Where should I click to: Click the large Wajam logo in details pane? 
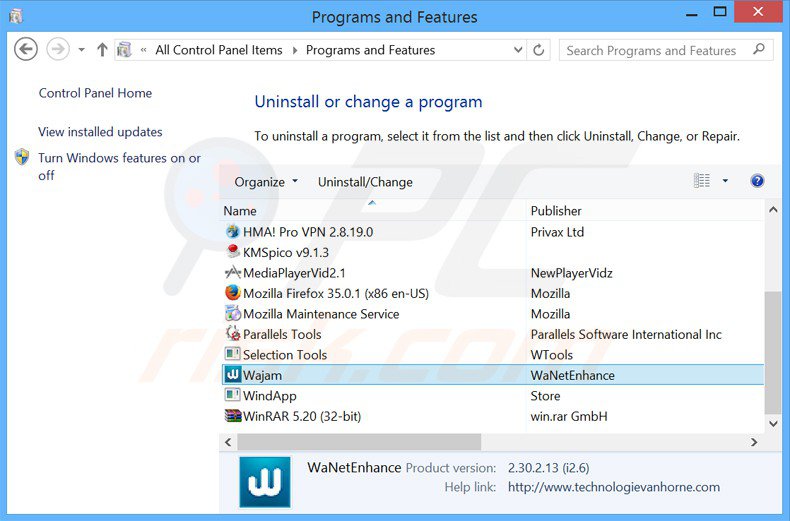coord(265,482)
